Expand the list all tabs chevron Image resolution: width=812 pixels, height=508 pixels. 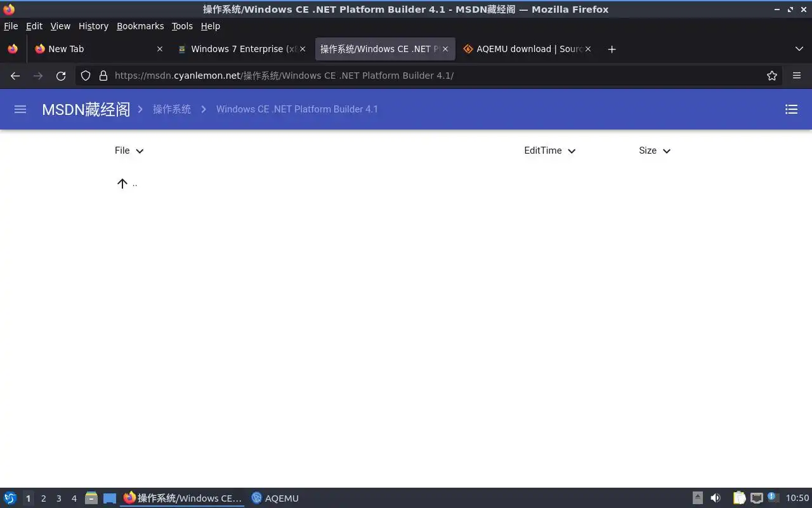pyautogui.click(x=799, y=49)
